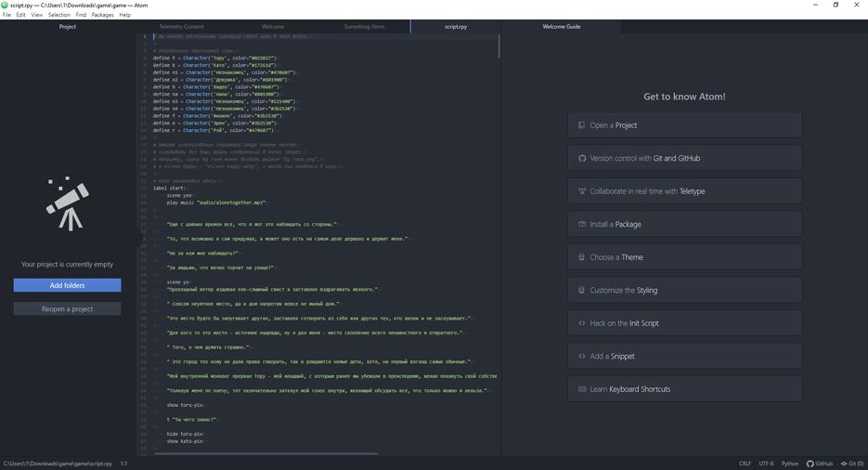Click the Atom logo in title bar
868x470 pixels.
point(5,5)
